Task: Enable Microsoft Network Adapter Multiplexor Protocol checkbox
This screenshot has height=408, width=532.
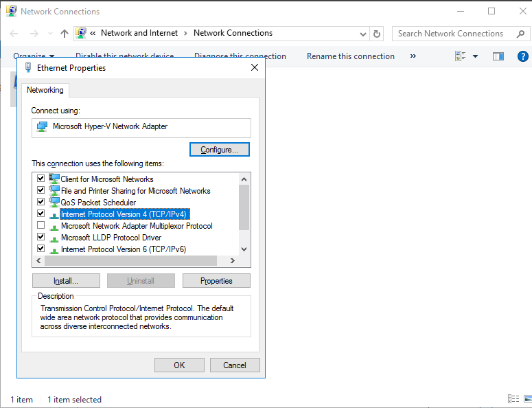Action: pos(41,225)
